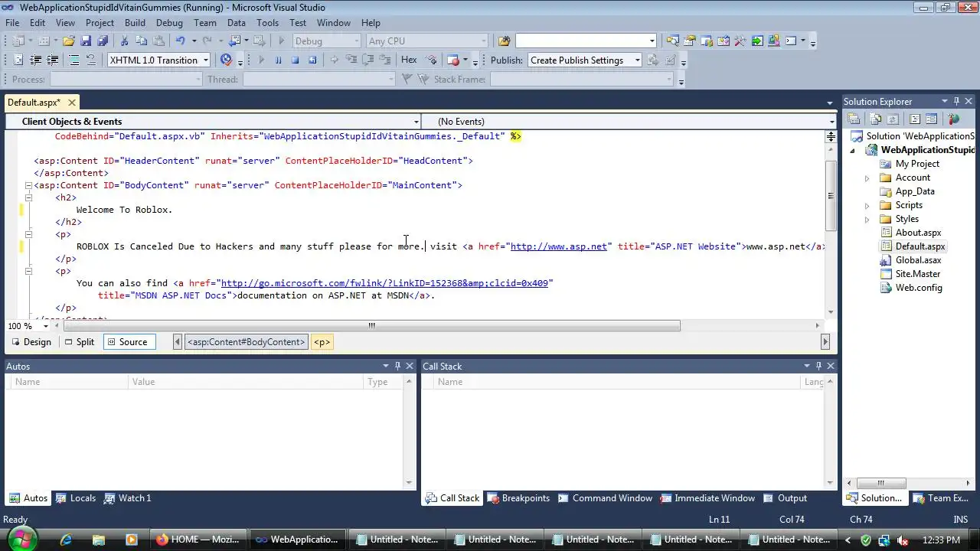Screen dimensions: 980x551
Task: Click the Decrease Indent icon
Action: pyautogui.click(x=35, y=60)
